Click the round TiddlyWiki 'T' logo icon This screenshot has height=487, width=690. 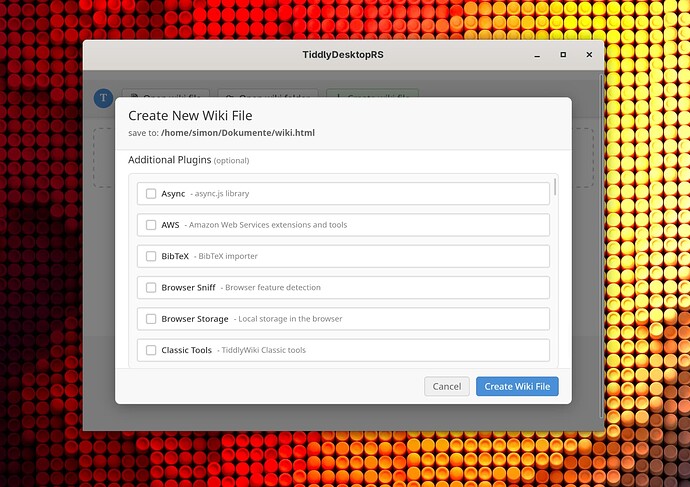102,98
